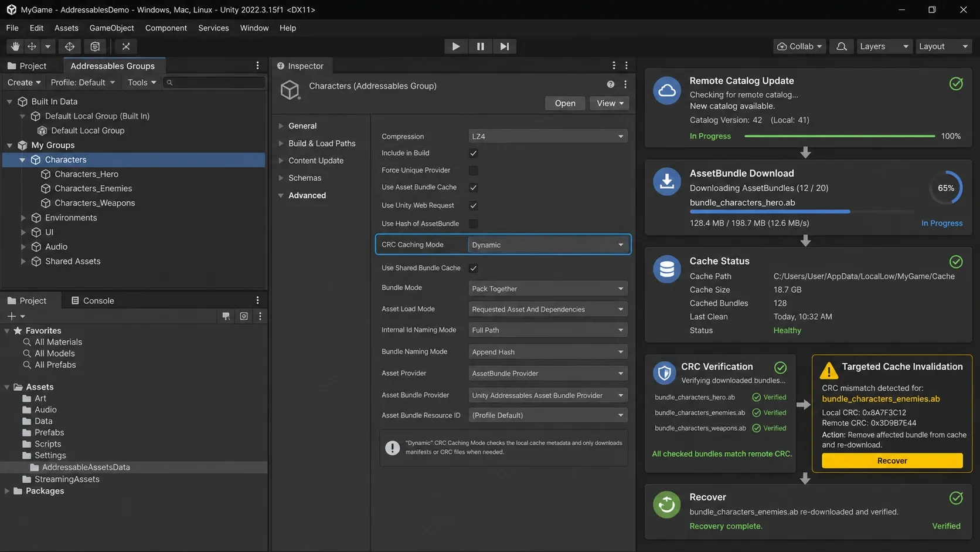Viewport: 980px width, 552px height.
Task: Open the Bundle Naming Mode dropdown
Action: tap(548, 351)
